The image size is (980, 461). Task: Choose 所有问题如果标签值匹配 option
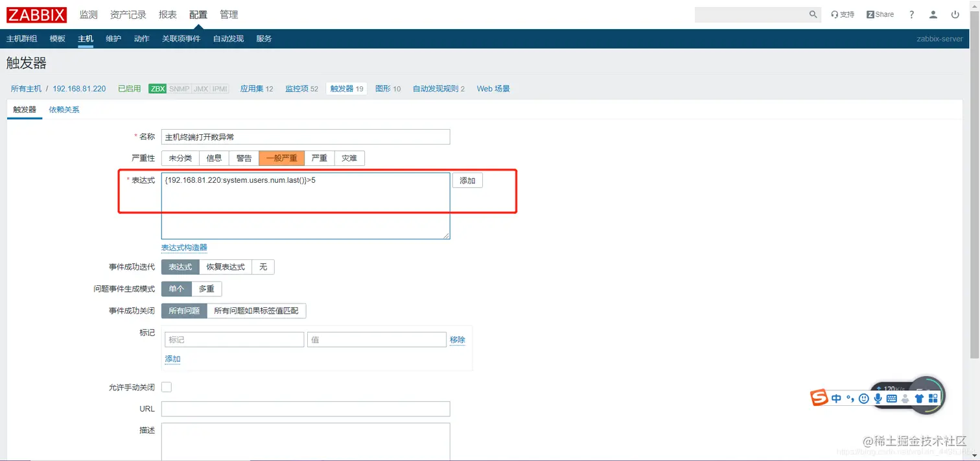[256, 311]
